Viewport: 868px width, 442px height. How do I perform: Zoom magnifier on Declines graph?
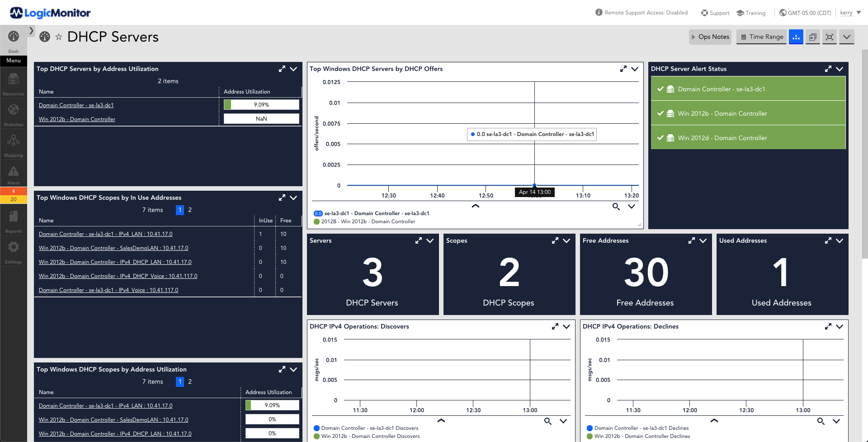(821, 421)
